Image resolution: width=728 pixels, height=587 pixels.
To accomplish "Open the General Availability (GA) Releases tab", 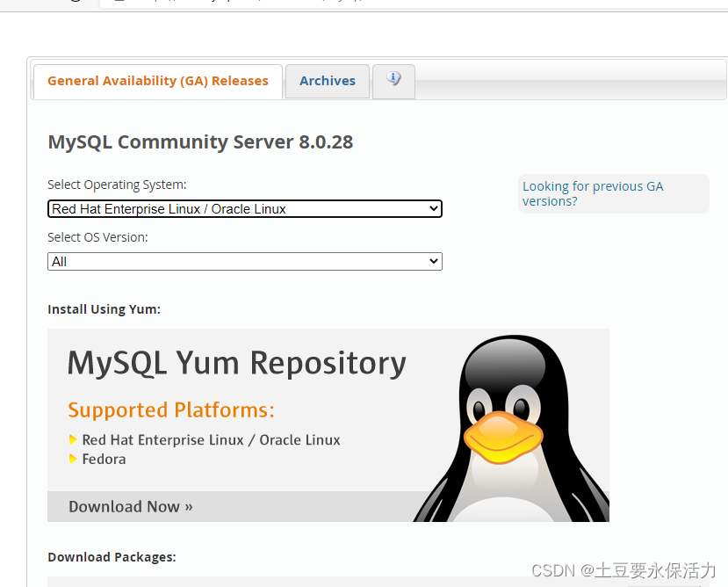I will pos(158,82).
